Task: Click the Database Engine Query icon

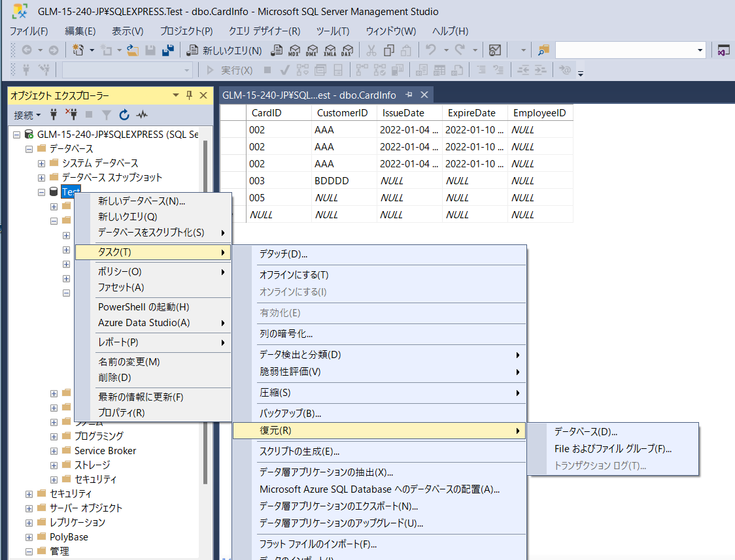Action: point(277,50)
